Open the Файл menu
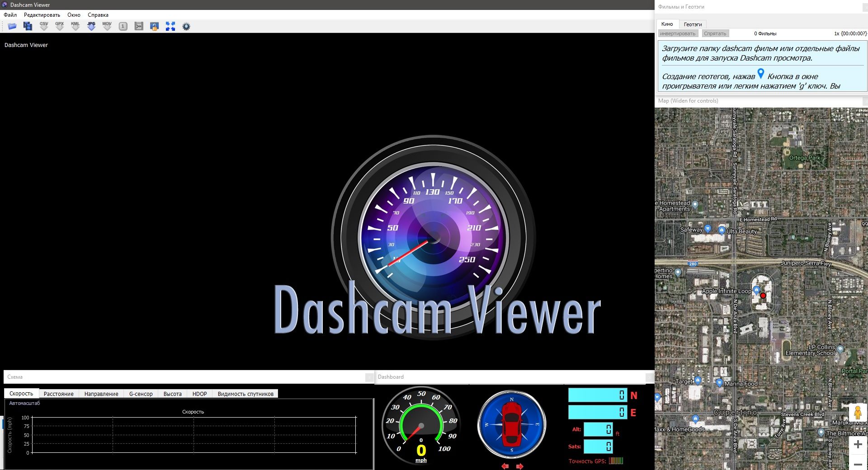868x470 pixels. [10, 15]
